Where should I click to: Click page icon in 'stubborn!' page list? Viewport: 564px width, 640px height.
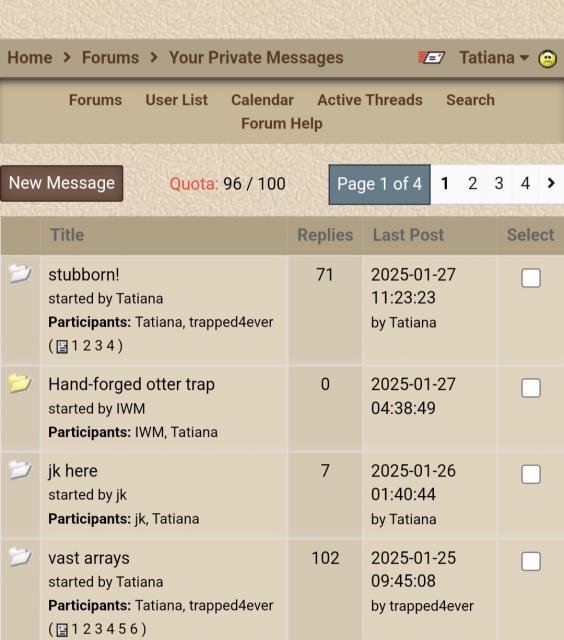pos(62,346)
